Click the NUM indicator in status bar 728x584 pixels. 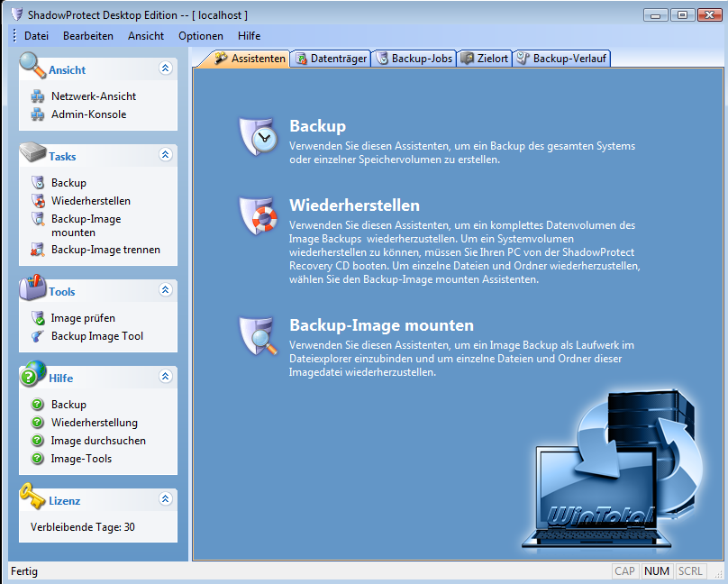pos(657,571)
